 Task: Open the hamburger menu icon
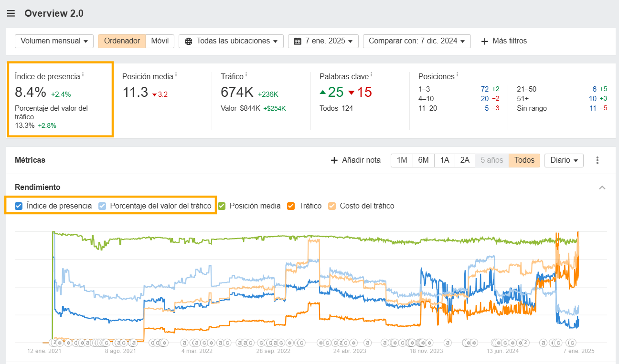[x=11, y=13]
